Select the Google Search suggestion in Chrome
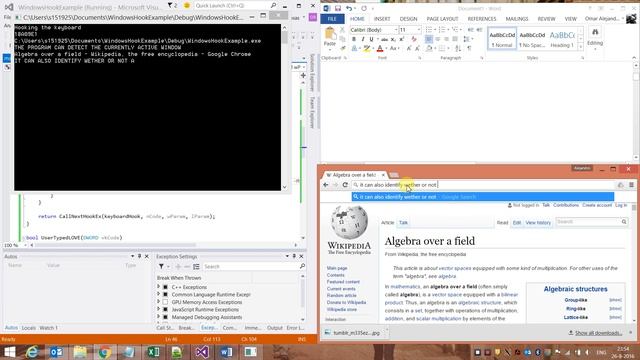This screenshot has width=640, height=360. tap(483, 197)
